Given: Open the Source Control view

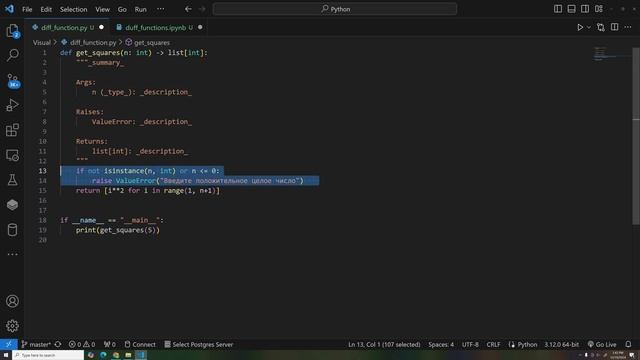Looking at the screenshot, I should pyautogui.click(x=12, y=80).
